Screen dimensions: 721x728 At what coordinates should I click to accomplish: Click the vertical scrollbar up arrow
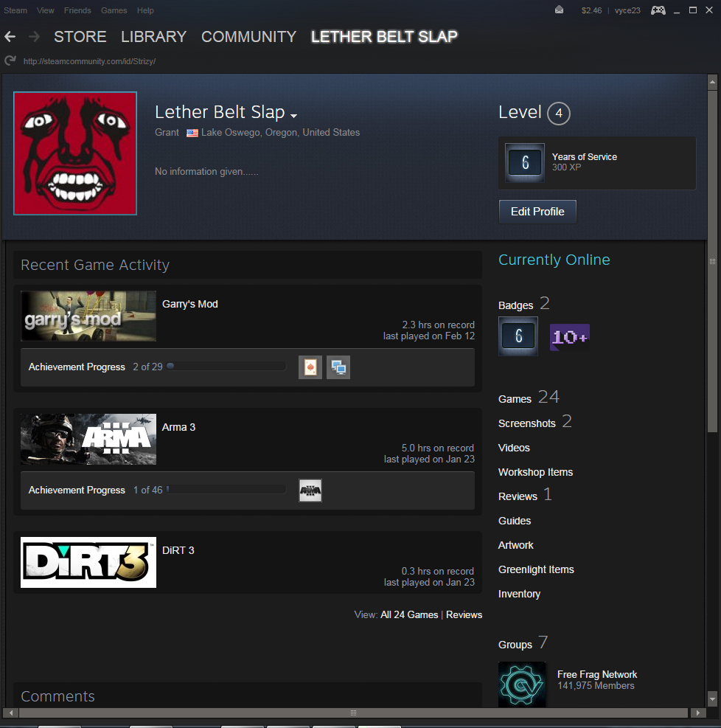point(712,83)
